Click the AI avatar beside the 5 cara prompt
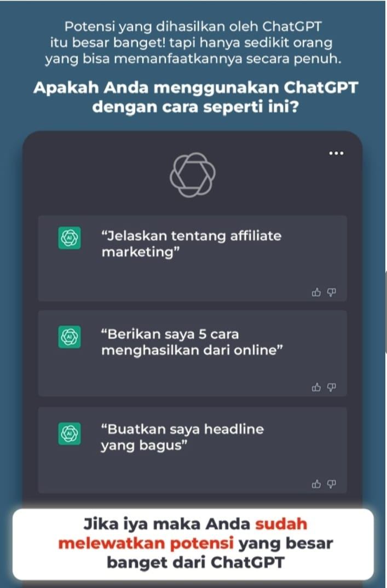This screenshot has height=588, width=387. [70, 337]
